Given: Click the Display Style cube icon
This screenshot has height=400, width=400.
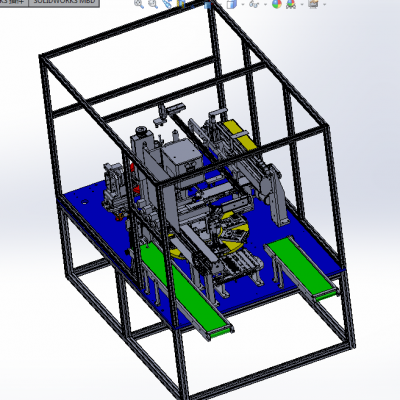Looking at the screenshot, I should pos(232,4).
